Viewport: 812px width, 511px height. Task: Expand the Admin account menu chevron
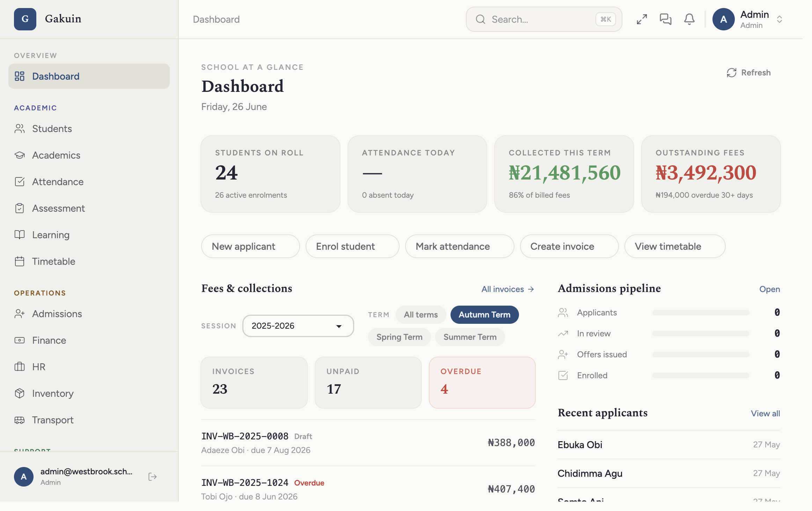tap(779, 19)
